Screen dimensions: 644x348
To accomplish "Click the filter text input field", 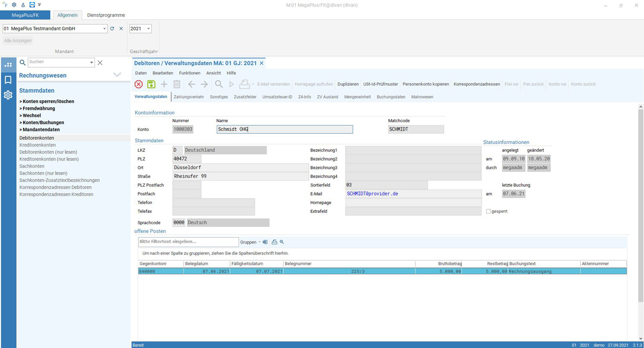I will pyautogui.click(x=188, y=242).
